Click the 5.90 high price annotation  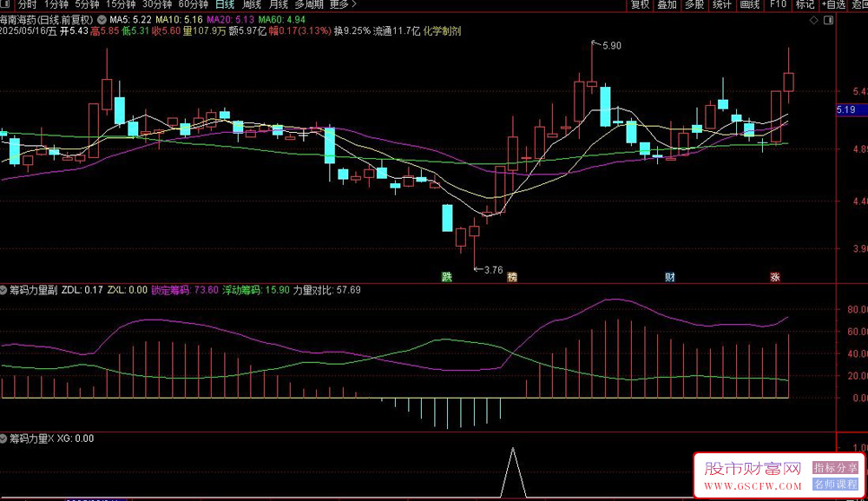611,46
